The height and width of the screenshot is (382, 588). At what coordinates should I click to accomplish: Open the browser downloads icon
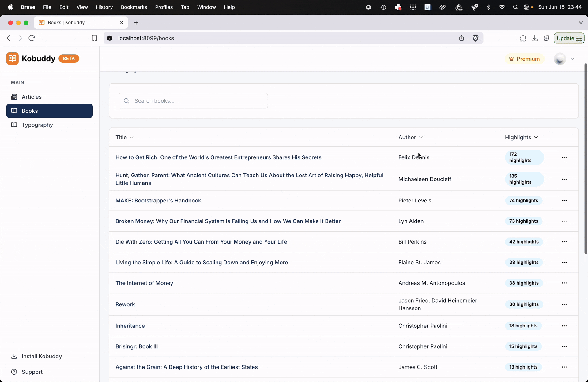coord(535,38)
